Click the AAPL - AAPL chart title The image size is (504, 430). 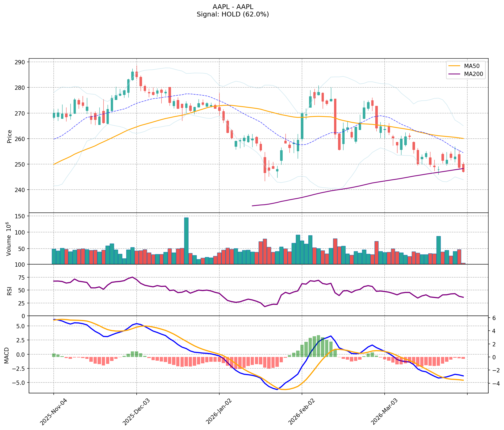[x=233, y=7]
